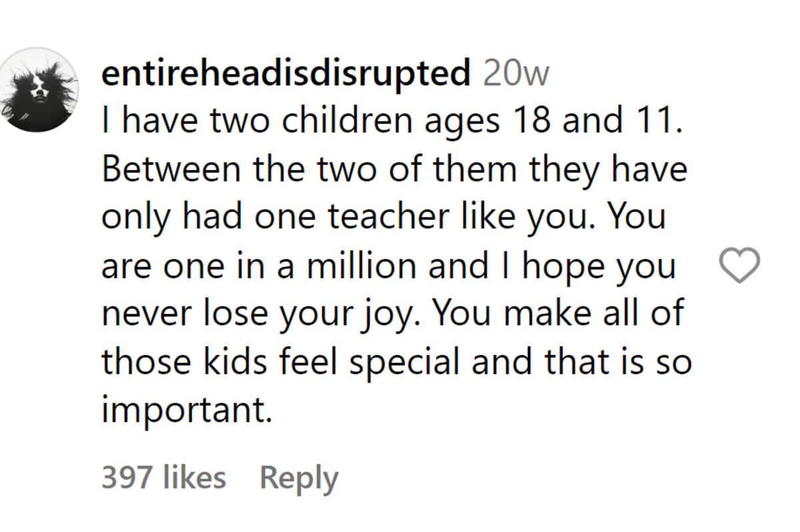Image resolution: width=800 pixels, height=532 pixels.
Task: Click the word "important." on the last line
Action: (187, 411)
